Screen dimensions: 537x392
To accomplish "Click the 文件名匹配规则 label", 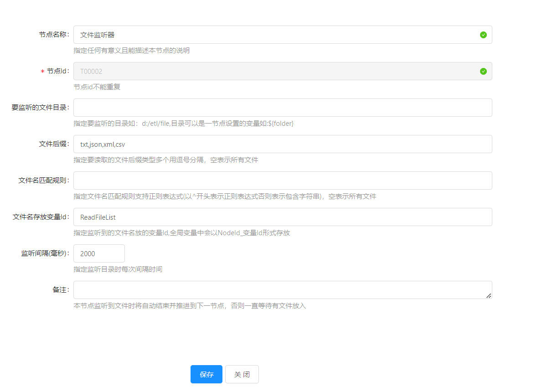I will (x=43, y=181).
